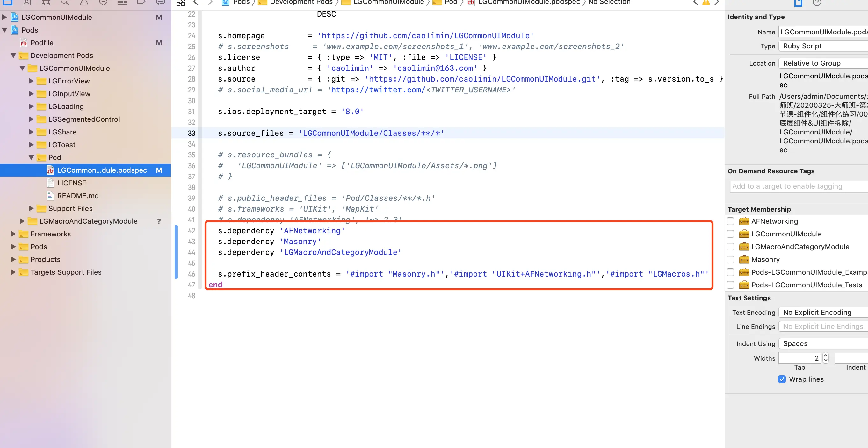Image resolution: width=868 pixels, height=448 pixels.
Task: Open the Breakpoint navigator icon
Action: click(141, 2)
